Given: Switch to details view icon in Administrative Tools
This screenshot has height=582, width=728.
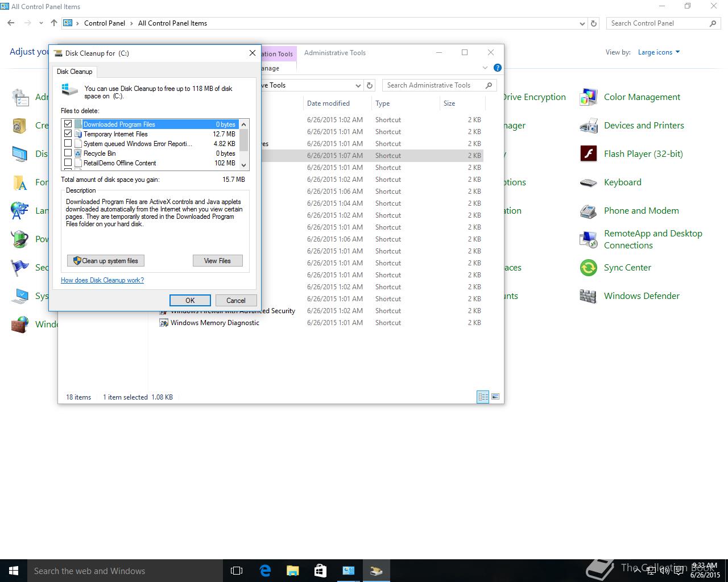Looking at the screenshot, I should pyautogui.click(x=483, y=397).
